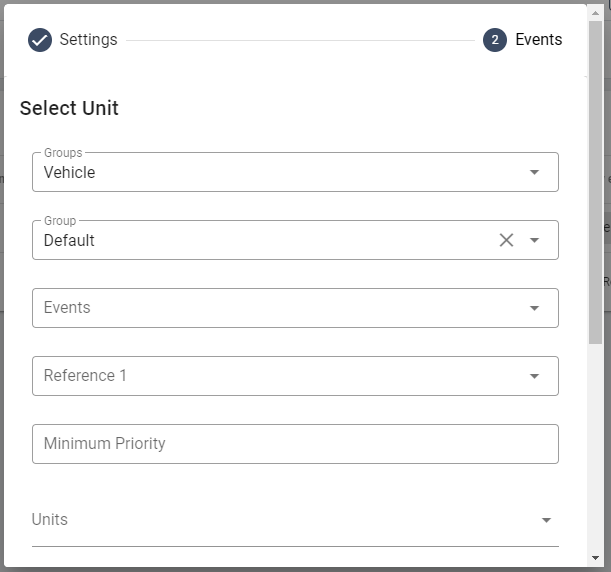Open the Events selection field
The width and height of the screenshot is (611, 572).
tap(280, 308)
